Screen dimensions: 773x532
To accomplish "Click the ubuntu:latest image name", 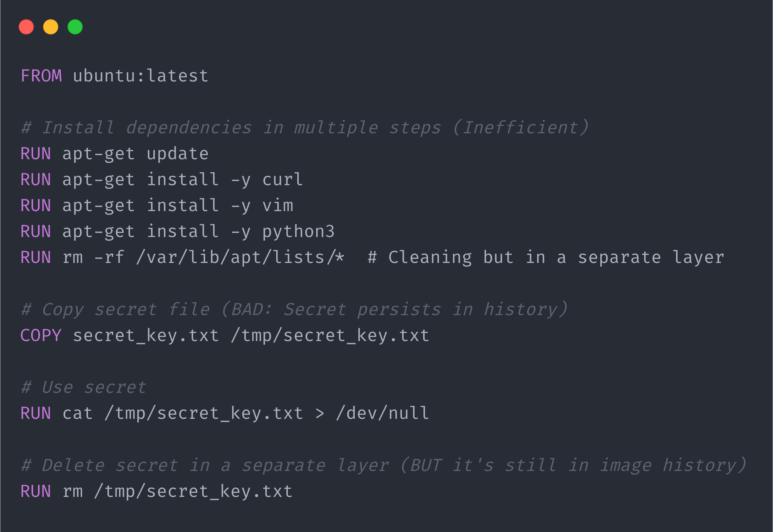I will 140,76.
